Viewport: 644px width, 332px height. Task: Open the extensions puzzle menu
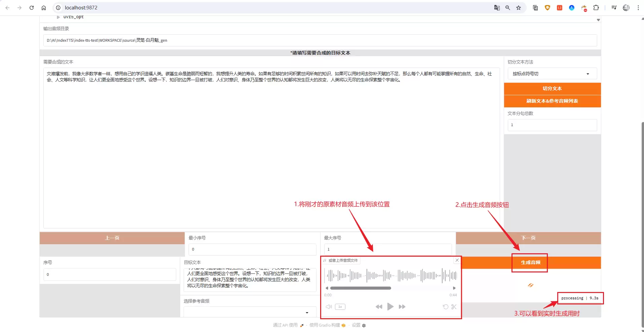tap(596, 8)
